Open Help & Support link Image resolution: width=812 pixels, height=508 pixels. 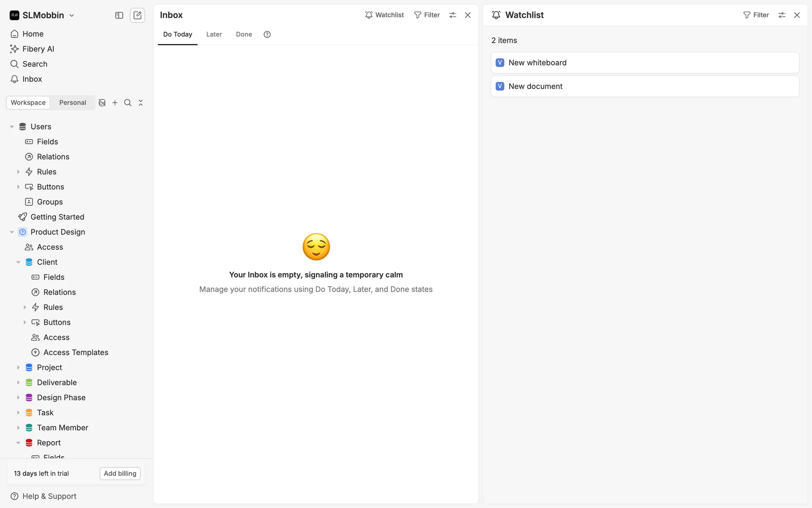[x=49, y=496]
